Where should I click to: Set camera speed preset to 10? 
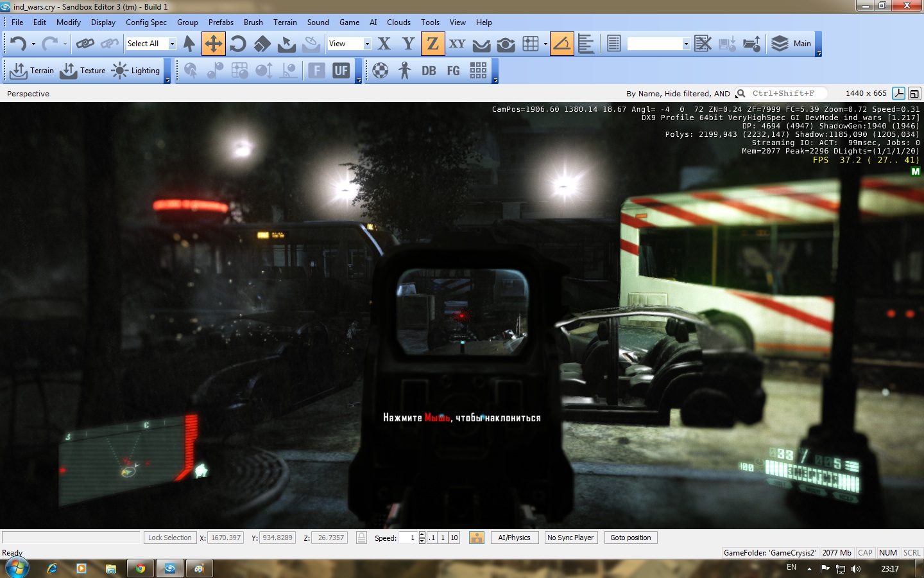[x=454, y=538]
